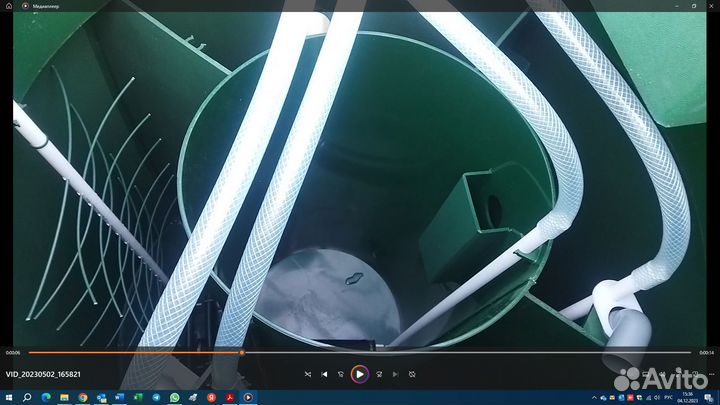Open Windows taskbar search
The image size is (720, 405).
pos(27,397)
